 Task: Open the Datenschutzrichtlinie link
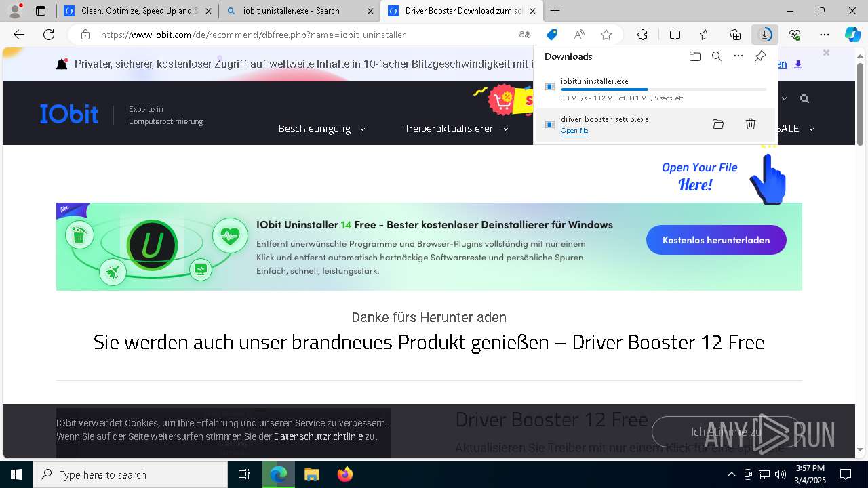pyautogui.click(x=318, y=436)
